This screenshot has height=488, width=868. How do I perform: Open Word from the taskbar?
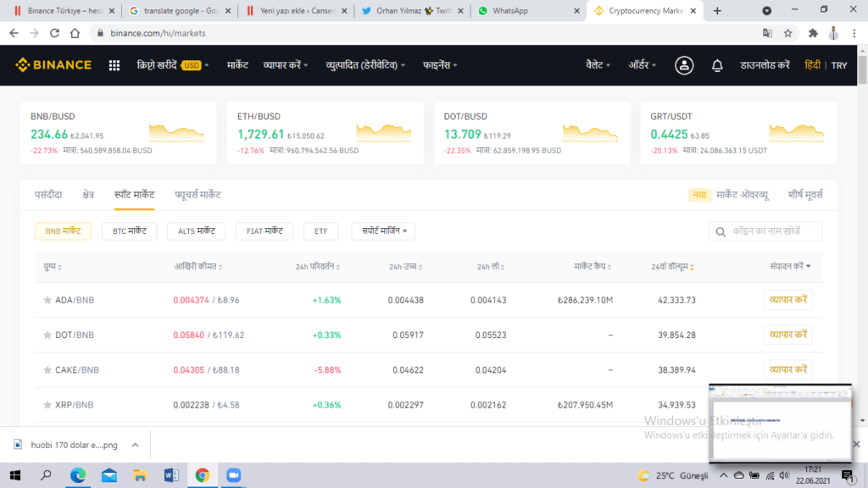coord(171,475)
